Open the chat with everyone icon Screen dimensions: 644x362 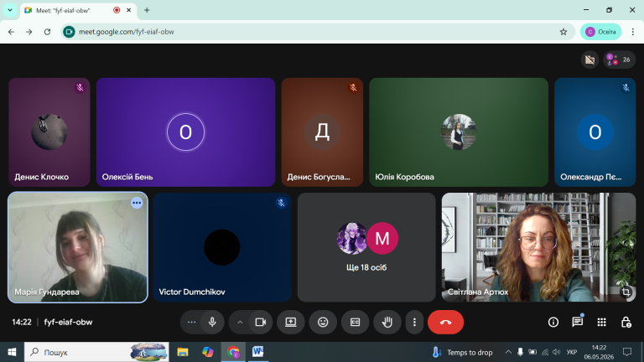(578, 322)
